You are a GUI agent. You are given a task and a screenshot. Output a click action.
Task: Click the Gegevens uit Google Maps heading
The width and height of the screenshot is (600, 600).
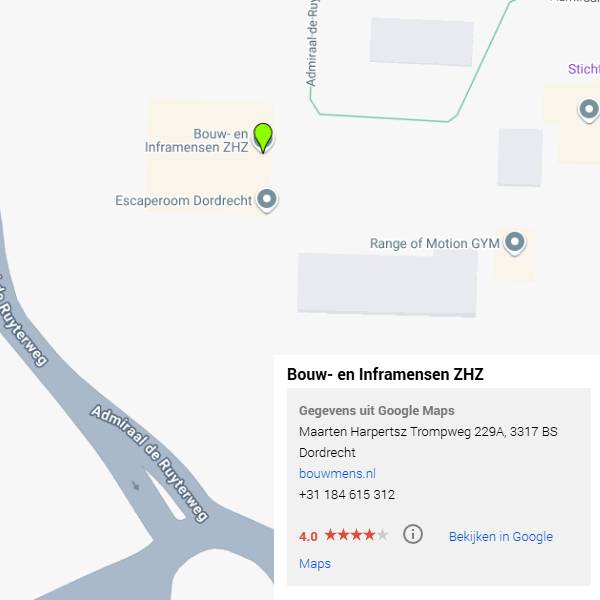(x=377, y=411)
